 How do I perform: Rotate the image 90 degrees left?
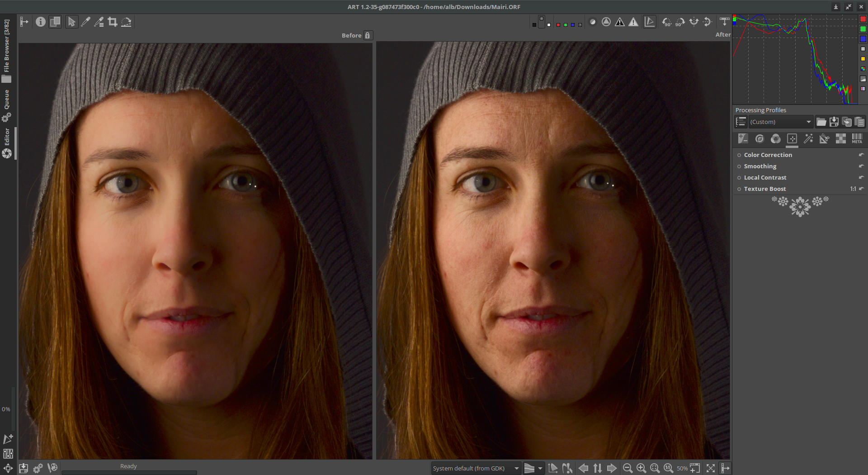pyautogui.click(x=666, y=22)
